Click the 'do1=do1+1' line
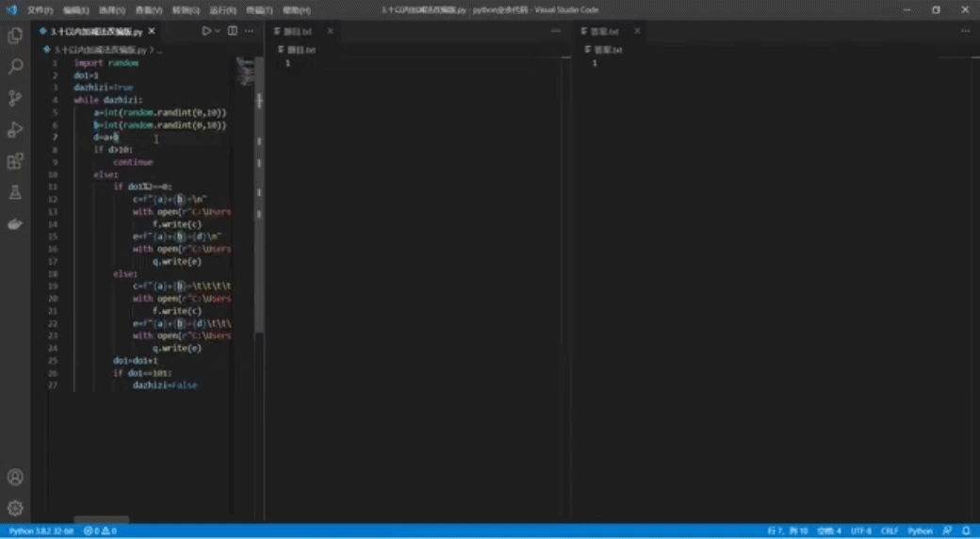The width and height of the screenshot is (980, 539). (136, 361)
